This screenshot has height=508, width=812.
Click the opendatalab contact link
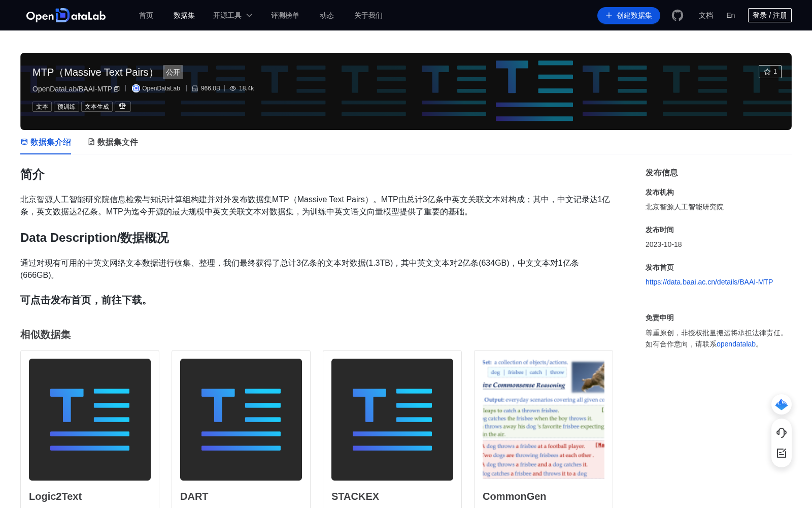(736, 344)
